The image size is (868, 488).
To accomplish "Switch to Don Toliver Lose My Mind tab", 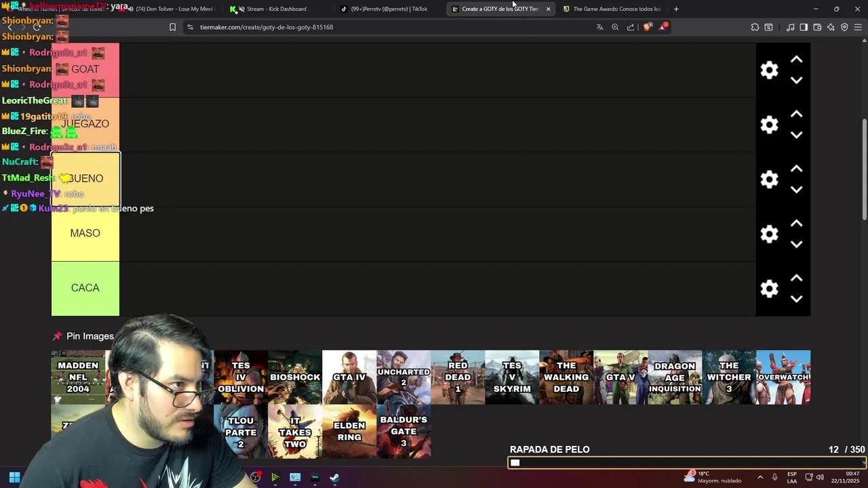I will pyautogui.click(x=169, y=9).
